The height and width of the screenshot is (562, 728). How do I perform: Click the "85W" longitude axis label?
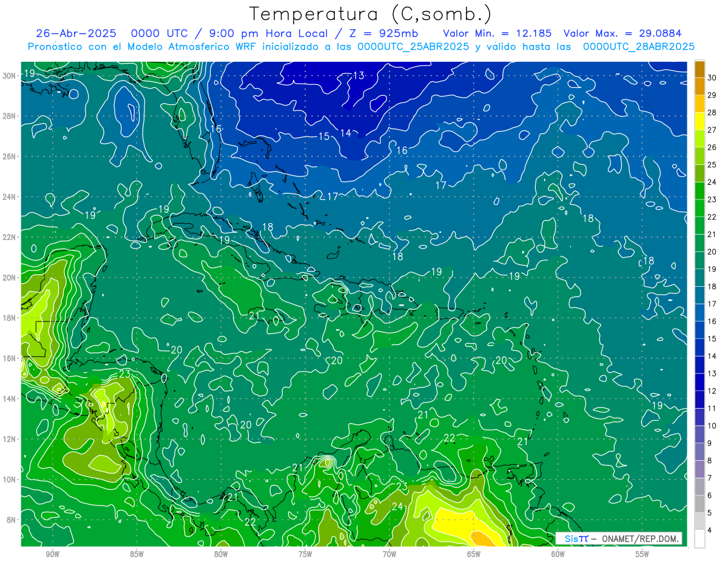(x=136, y=554)
